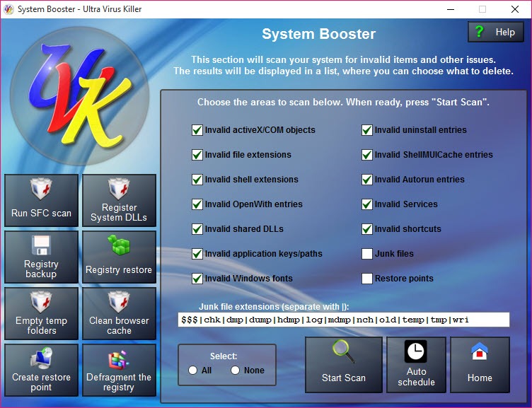Image resolution: width=532 pixels, height=408 pixels.
Task: Click the Defragment the registry icon
Action: pos(119,359)
